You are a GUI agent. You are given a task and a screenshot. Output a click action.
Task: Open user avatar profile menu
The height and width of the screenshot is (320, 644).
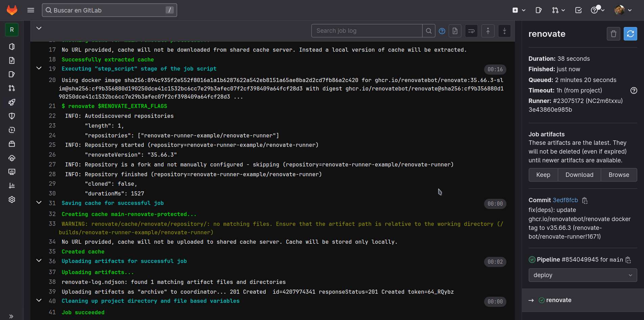tap(623, 10)
